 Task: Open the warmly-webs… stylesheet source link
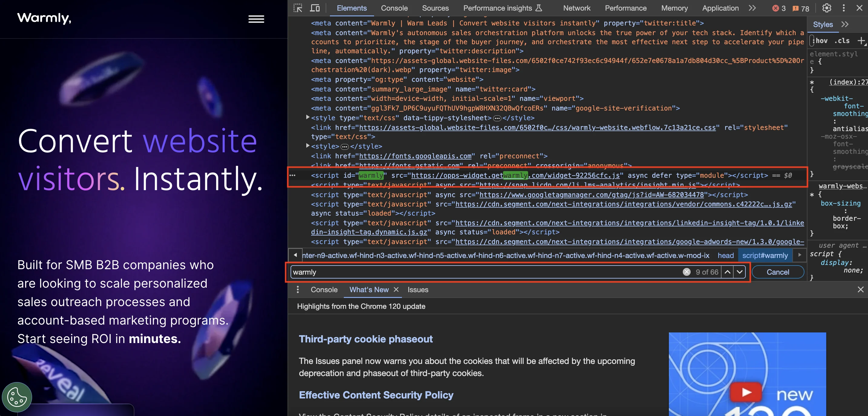[842, 186]
